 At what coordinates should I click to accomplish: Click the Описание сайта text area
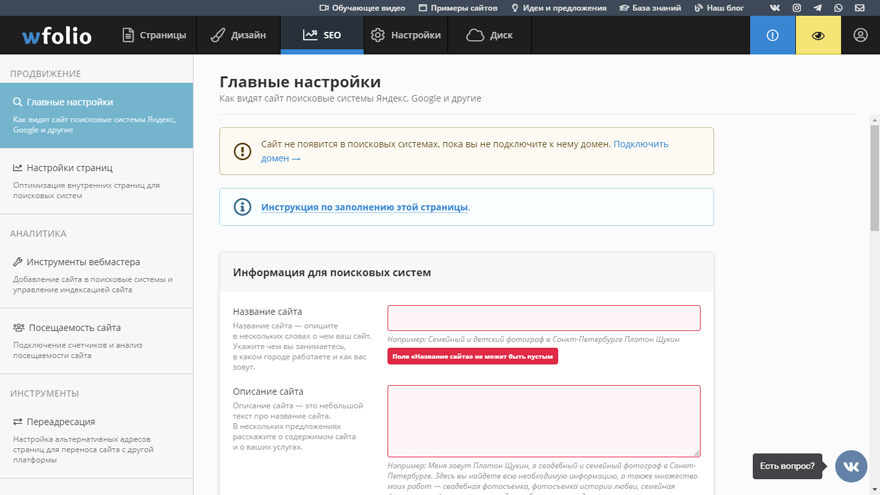[x=544, y=421]
